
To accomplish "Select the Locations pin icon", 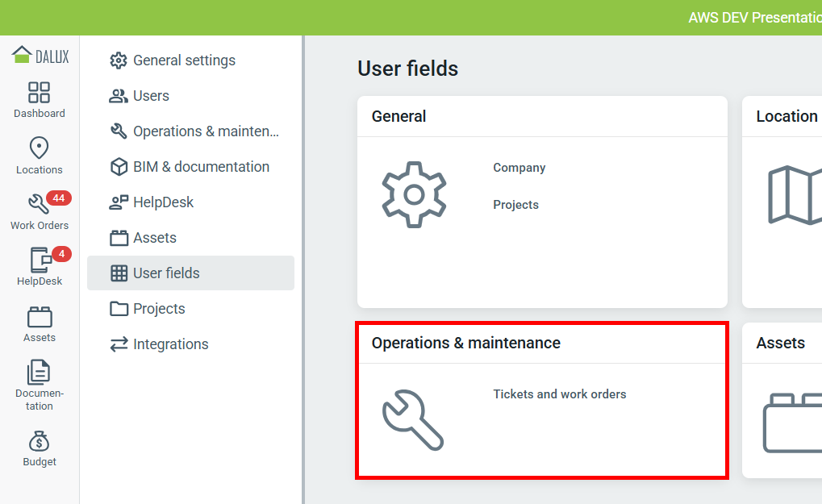I will point(39,155).
